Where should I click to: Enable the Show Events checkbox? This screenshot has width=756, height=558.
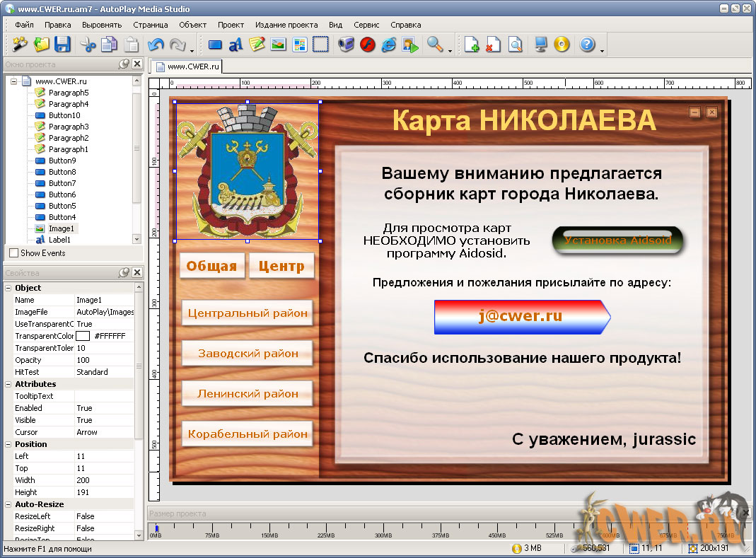coord(13,253)
